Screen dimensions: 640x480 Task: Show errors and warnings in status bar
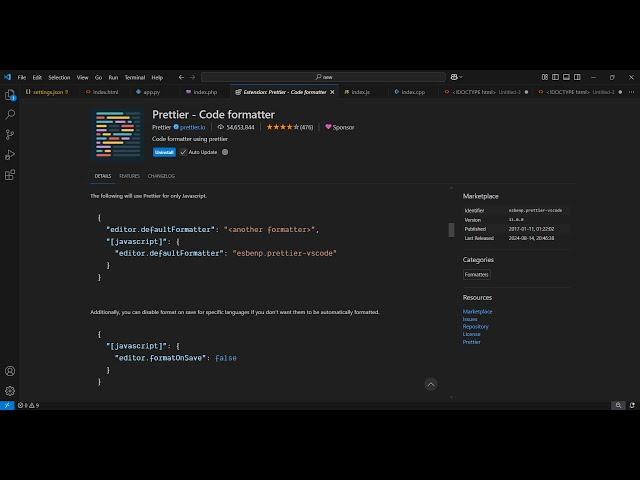point(29,405)
